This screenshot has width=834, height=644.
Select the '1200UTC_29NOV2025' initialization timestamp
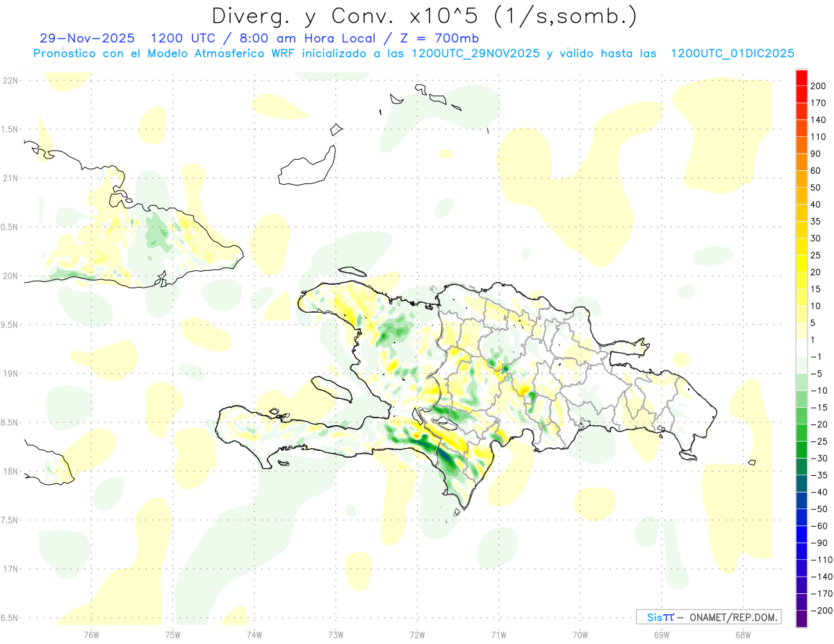tap(475, 53)
